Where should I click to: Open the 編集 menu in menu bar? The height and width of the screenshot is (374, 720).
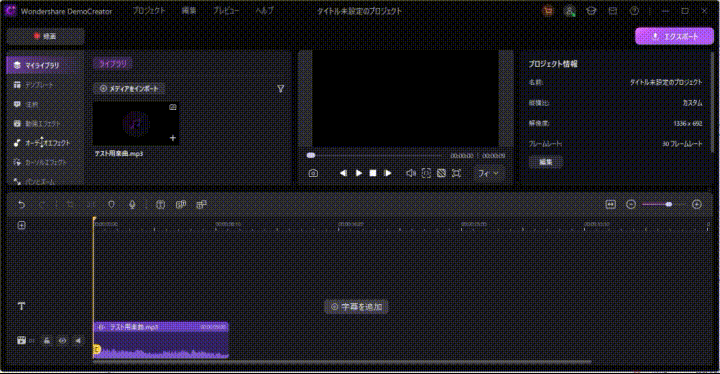[x=189, y=11]
